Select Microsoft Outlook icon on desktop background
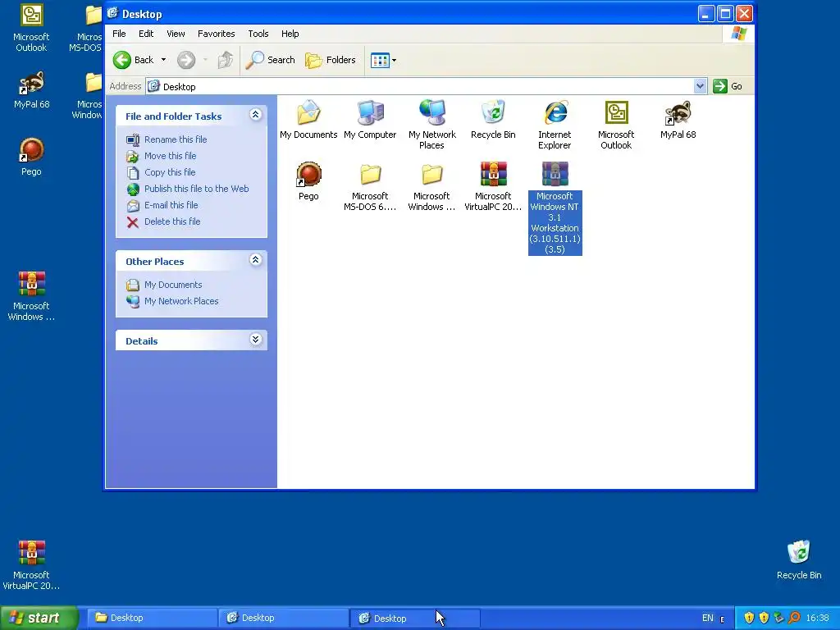Screen dimensions: 840x630 32,16
